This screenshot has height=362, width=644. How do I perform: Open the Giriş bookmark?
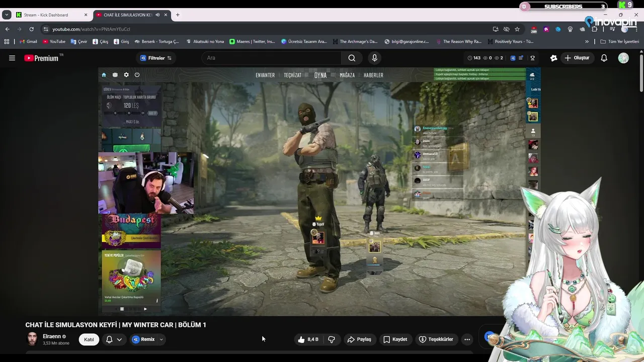click(121, 42)
